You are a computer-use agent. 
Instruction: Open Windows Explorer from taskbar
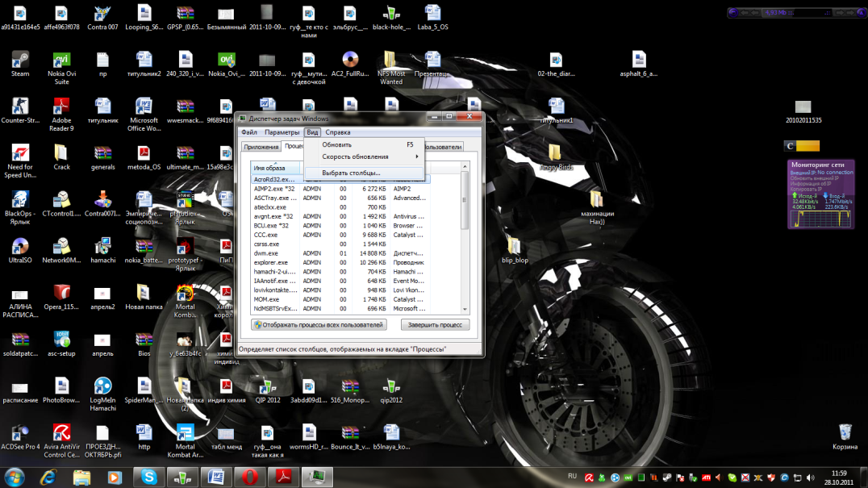(81, 477)
